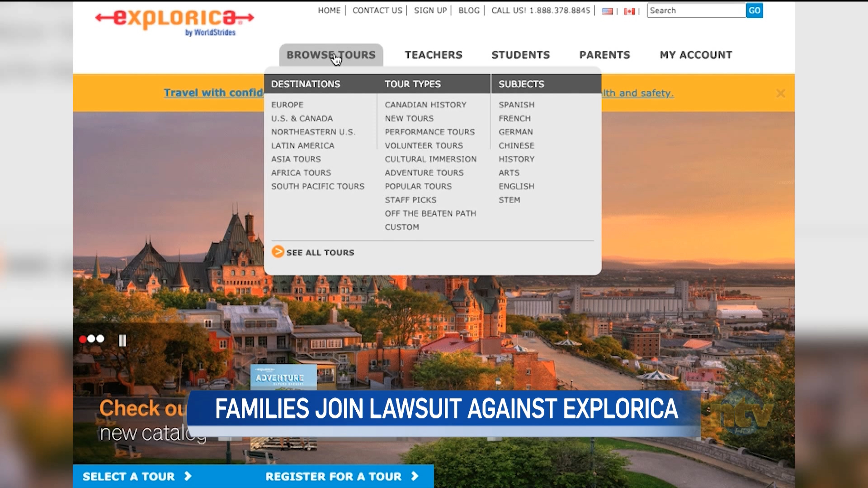The image size is (868, 488).
Task: Select ASIA TOURS
Action: [x=296, y=159]
